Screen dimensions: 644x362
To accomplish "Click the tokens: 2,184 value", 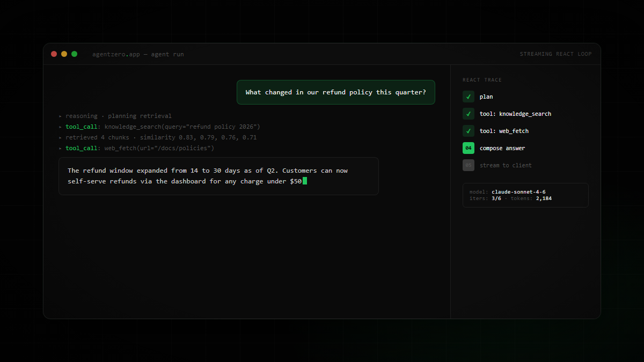I will pos(544,198).
